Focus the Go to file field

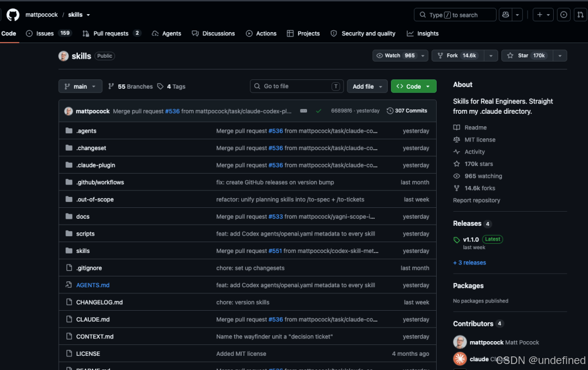(x=297, y=86)
